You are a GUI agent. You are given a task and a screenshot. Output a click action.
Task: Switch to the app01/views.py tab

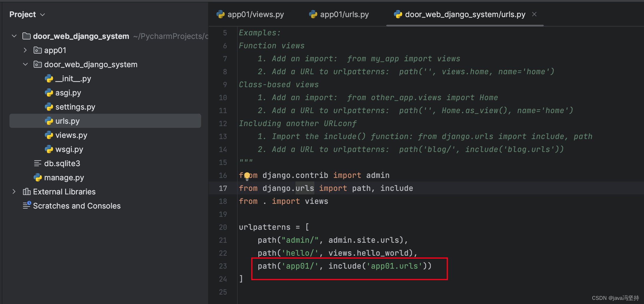pos(251,14)
